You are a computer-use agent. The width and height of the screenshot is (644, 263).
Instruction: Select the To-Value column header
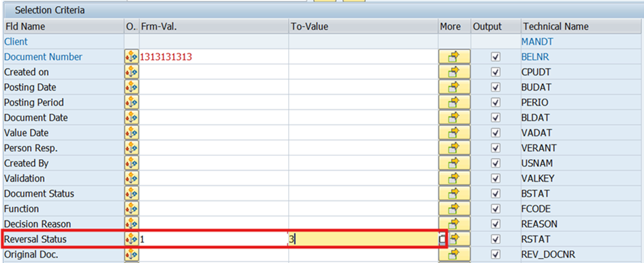click(x=363, y=27)
